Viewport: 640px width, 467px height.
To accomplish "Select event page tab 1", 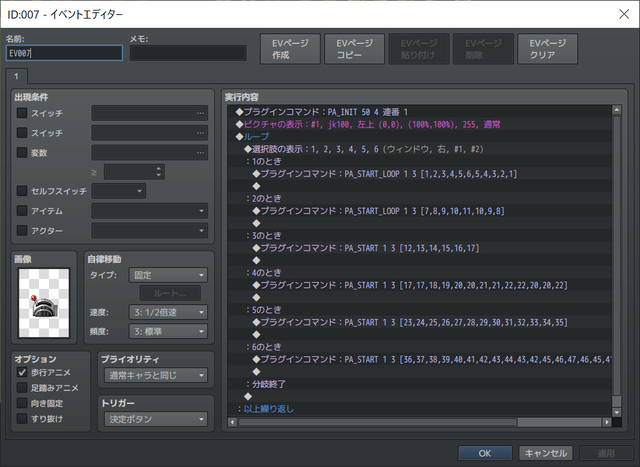I will coord(16,76).
